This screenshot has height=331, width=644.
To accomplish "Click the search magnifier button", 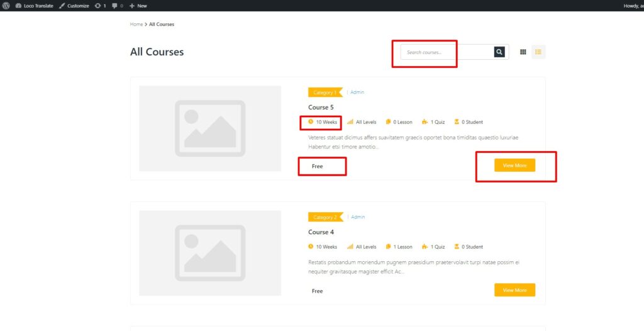I will click(x=499, y=52).
